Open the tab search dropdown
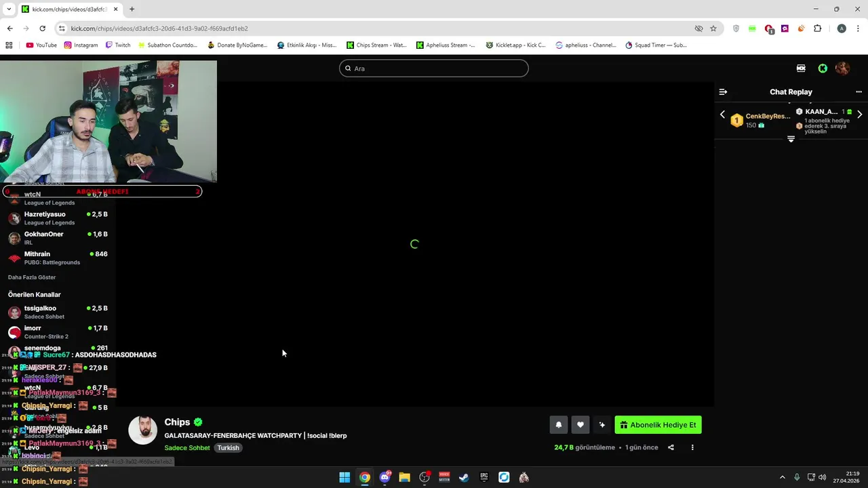Image resolution: width=868 pixels, height=488 pixels. (x=9, y=9)
